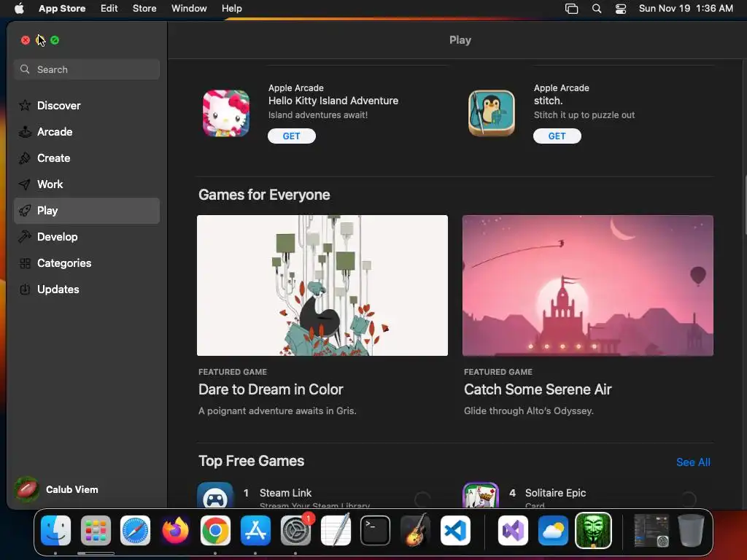Click the vertical scrollbar of the Play page
The image size is (747, 560).
point(744,205)
